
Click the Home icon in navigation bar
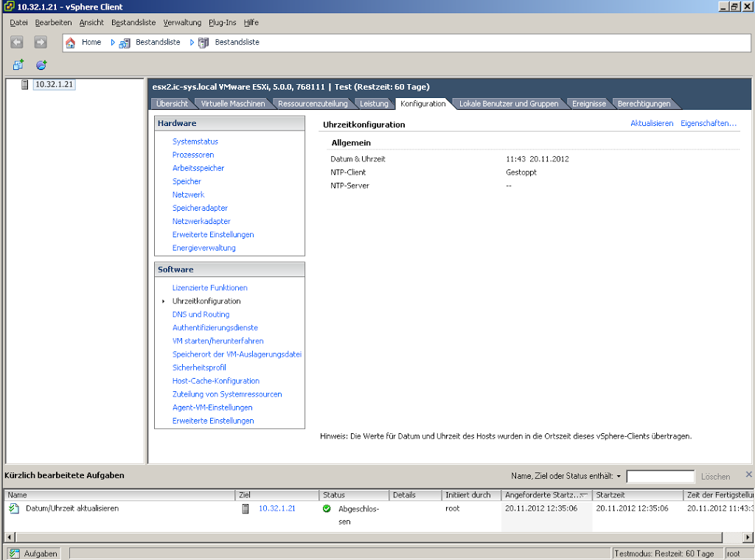(x=71, y=43)
